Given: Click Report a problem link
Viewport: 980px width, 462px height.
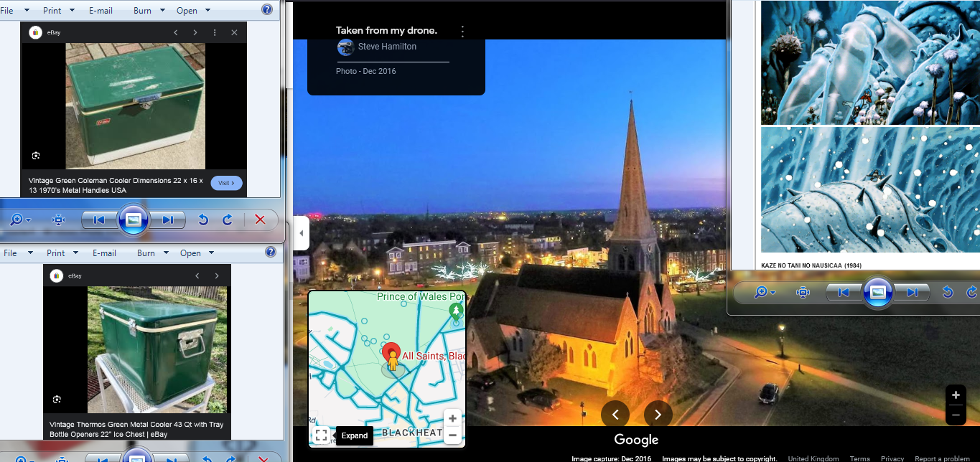Looking at the screenshot, I should pyautogui.click(x=942, y=458).
